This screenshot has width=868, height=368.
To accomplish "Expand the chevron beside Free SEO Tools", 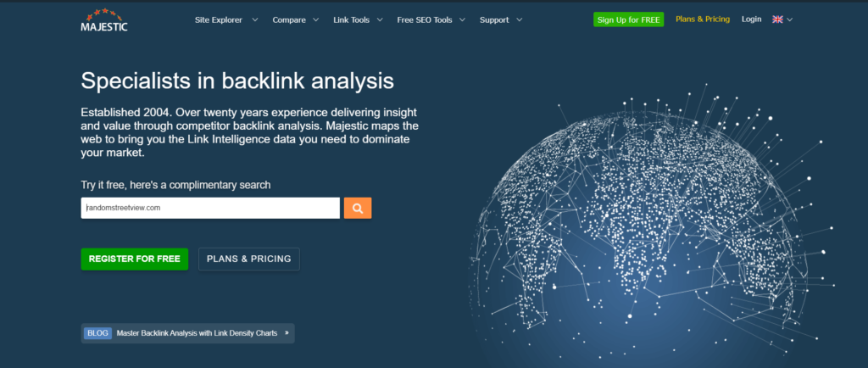I will pos(462,20).
